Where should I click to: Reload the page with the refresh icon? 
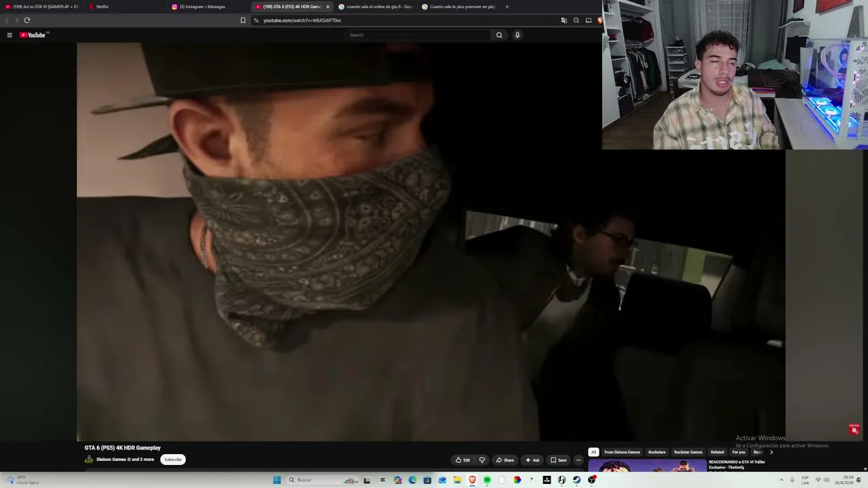[x=27, y=20]
